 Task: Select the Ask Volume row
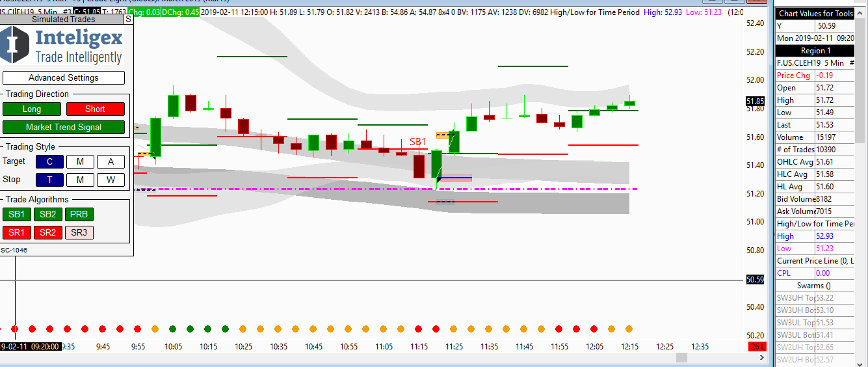tap(815, 211)
